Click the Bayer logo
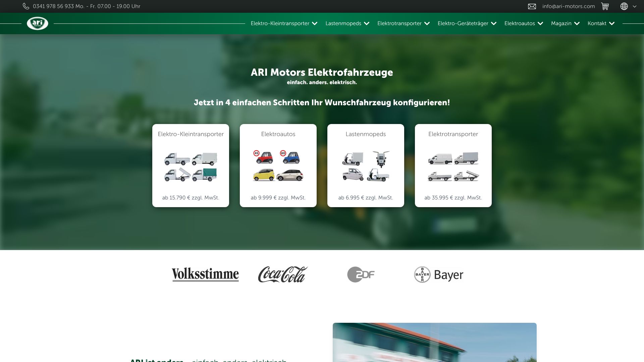The height and width of the screenshot is (362, 644). (x=438, y=275)
